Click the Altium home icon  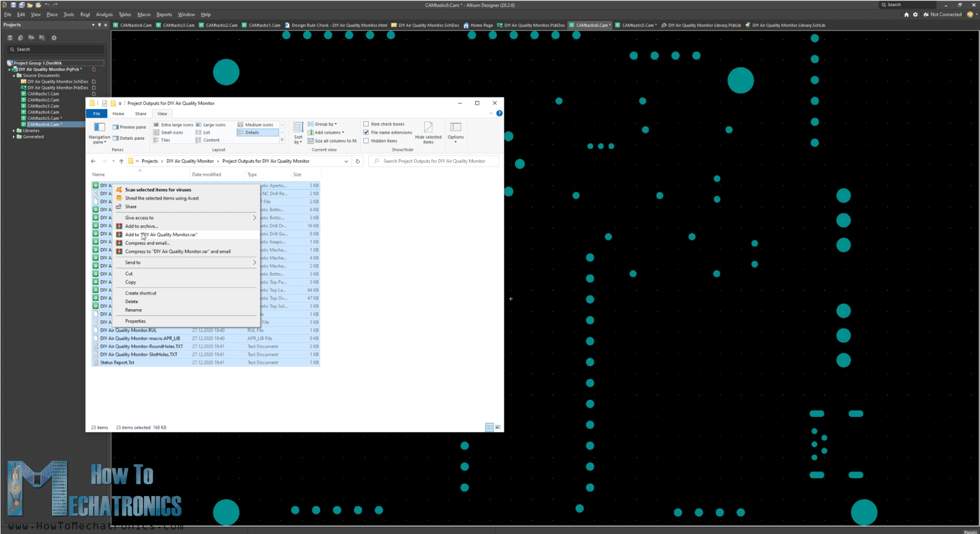907,15
